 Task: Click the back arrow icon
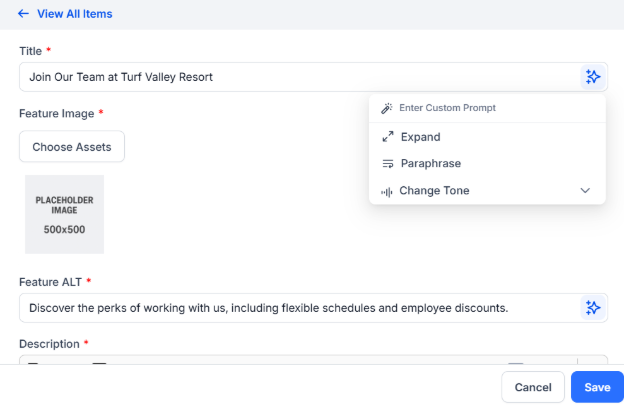click(23, 14)
